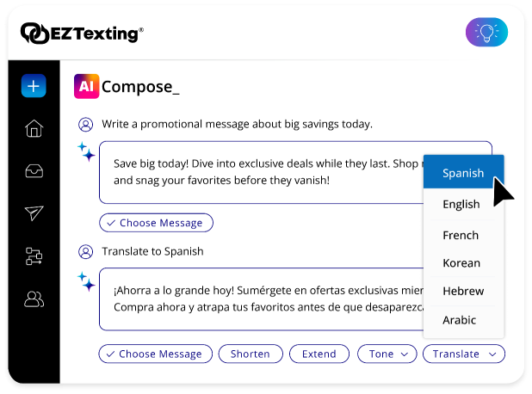Click the Extend button
532x394 pixels.
[319, 354]
